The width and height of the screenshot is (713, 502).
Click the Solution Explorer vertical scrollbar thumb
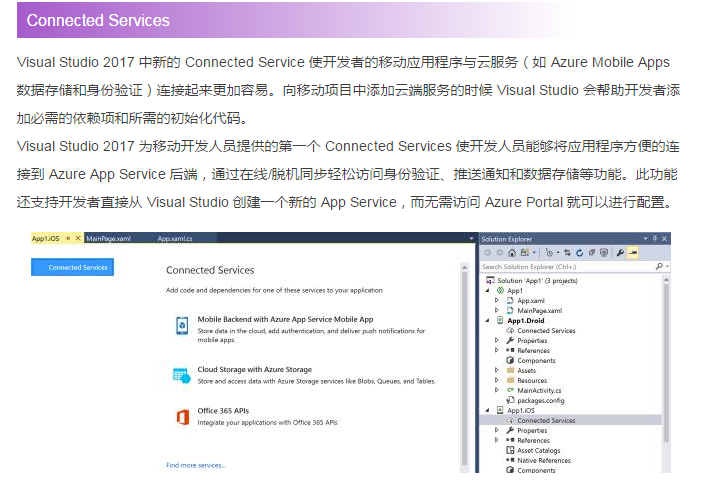click(x=666, y=363)
